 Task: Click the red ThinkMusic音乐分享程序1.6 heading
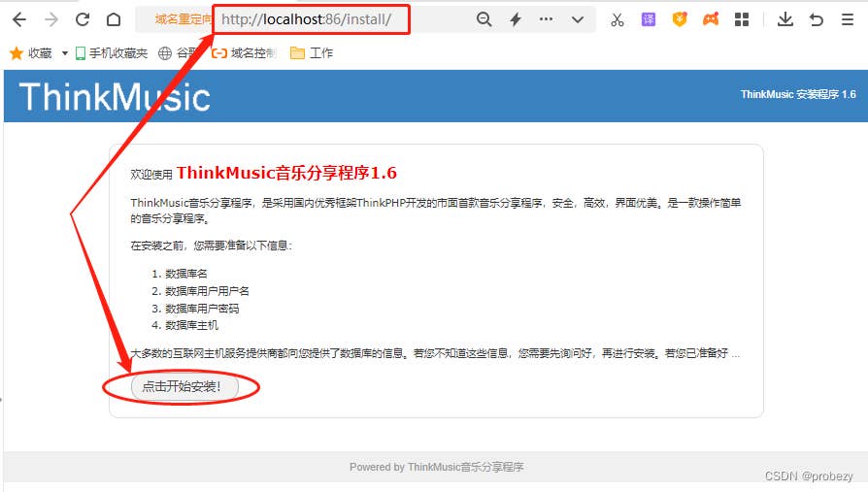pos(286,173)
